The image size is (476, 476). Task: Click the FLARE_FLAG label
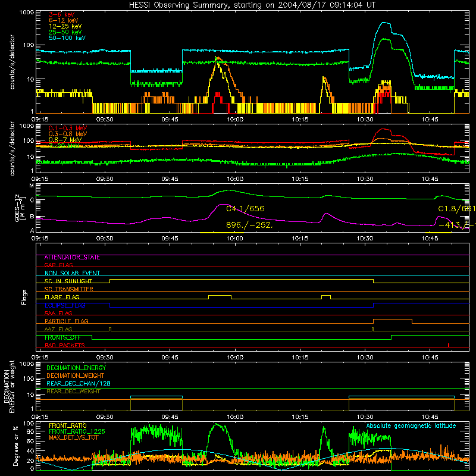(62, 297)
